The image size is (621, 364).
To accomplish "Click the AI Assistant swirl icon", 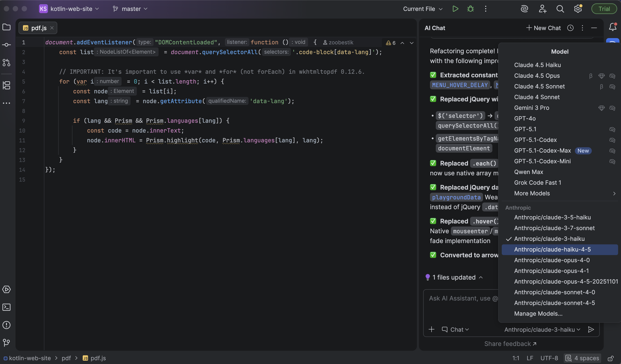I will [x=524, y=9].
